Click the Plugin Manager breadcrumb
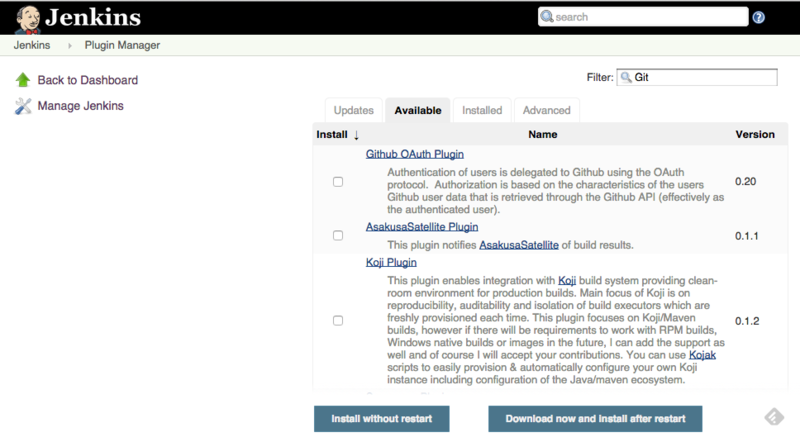The image size is (800, 442). coord(122,45)
